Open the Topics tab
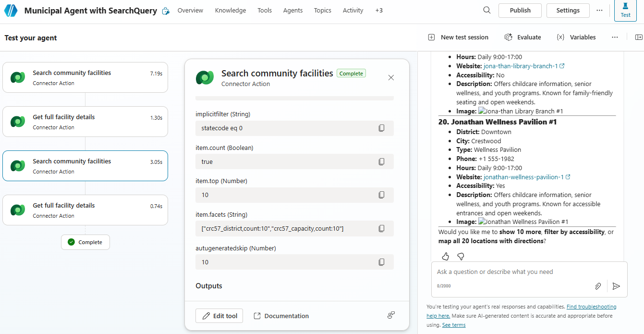The image size is (644, 334). 322,10
